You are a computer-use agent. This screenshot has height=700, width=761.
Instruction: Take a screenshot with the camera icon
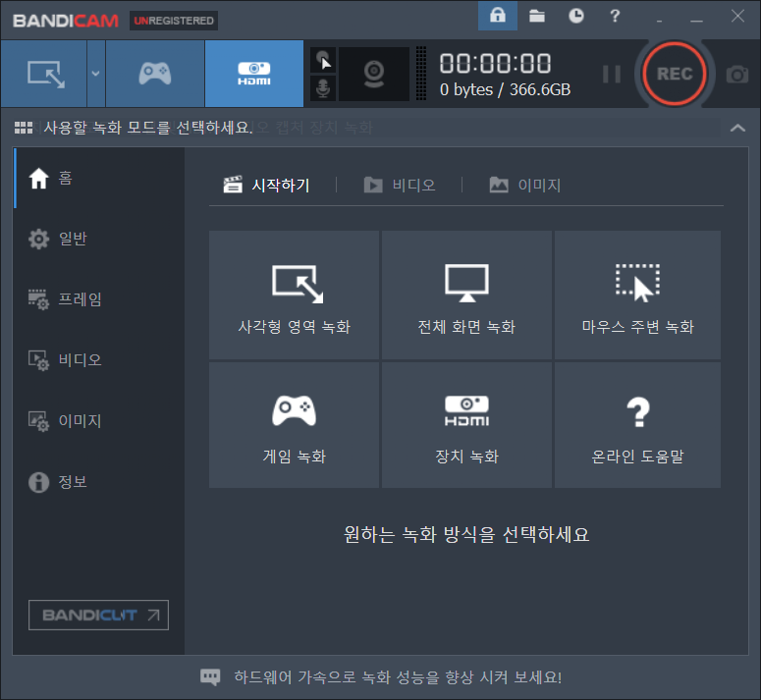point(737,75)
